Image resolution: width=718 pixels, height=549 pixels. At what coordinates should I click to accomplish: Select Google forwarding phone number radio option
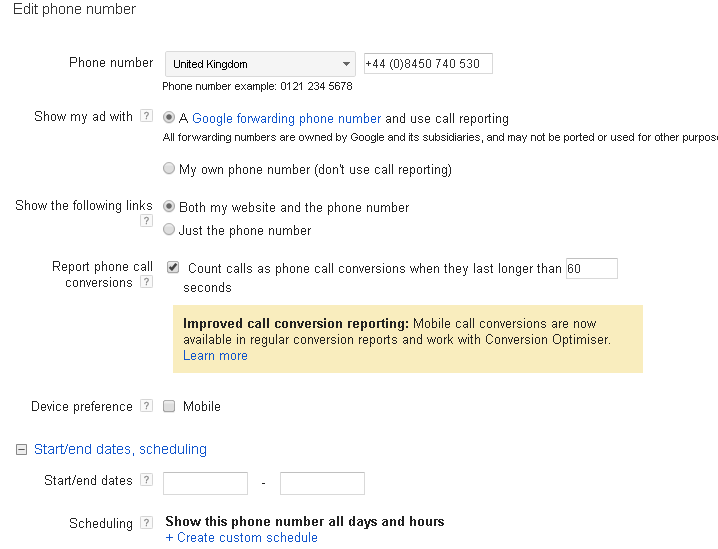pos(169,118)
